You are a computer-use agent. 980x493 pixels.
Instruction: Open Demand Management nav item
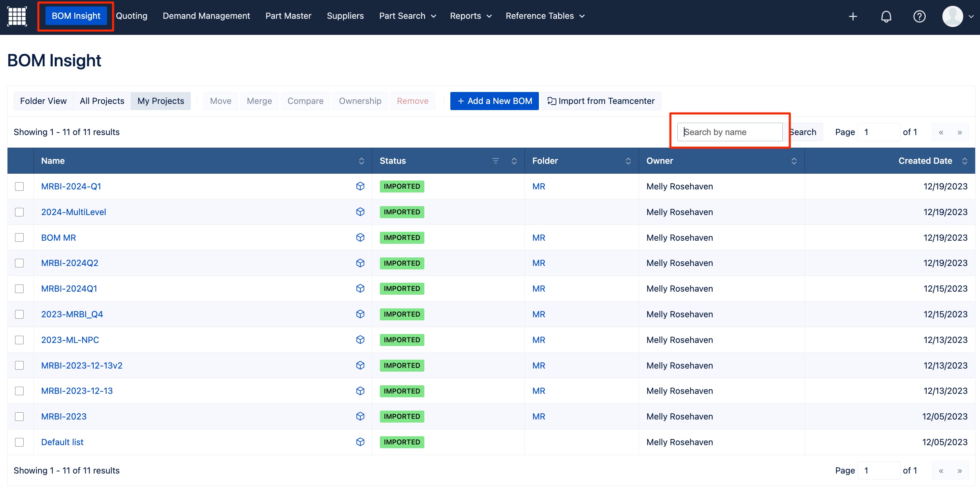[206, 16]
